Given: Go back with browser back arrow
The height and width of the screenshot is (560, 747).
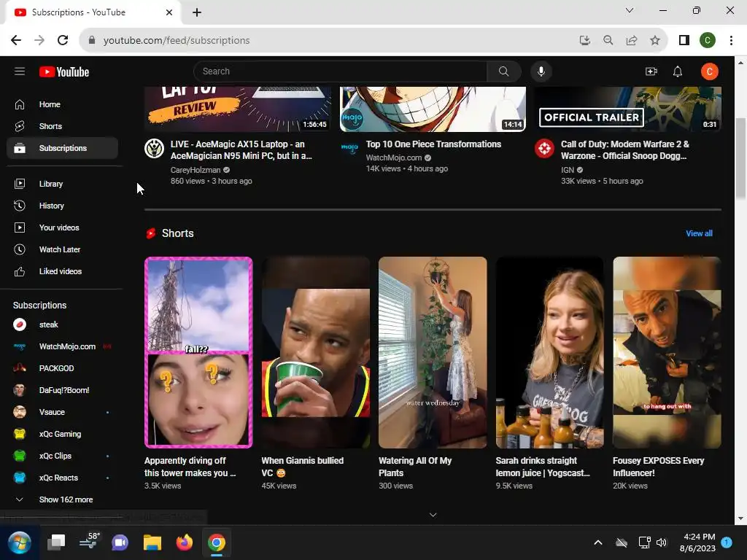Looking at the screenshot, I should point(16,41).
